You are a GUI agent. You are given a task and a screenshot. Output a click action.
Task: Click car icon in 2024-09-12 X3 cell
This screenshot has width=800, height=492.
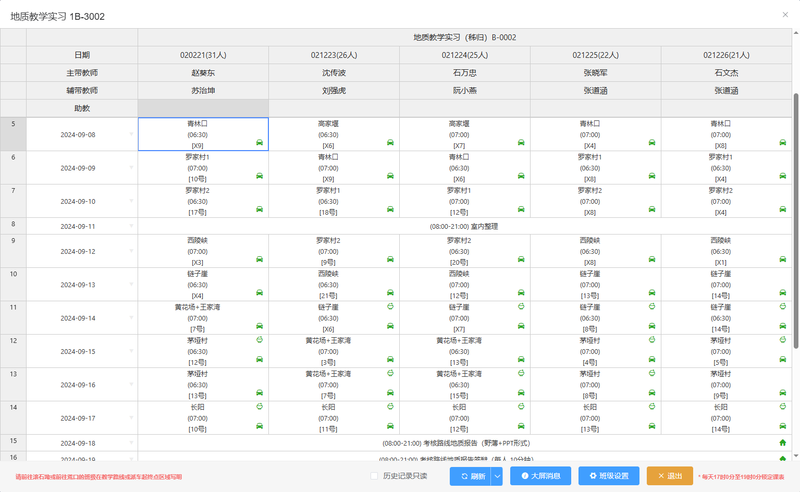click(x=260, y=260)
